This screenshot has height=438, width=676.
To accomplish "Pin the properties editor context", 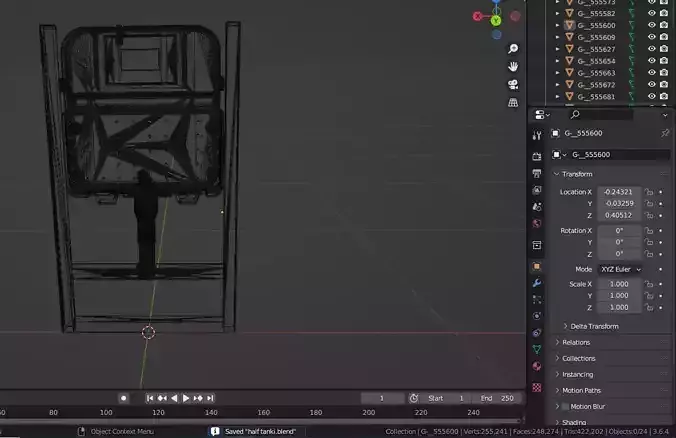I will (665, 133).
